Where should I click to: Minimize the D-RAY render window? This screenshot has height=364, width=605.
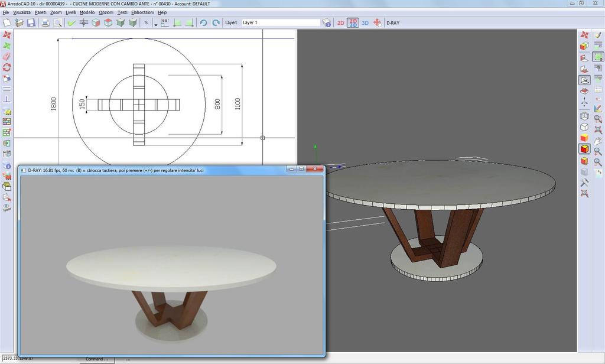[292, 169]
